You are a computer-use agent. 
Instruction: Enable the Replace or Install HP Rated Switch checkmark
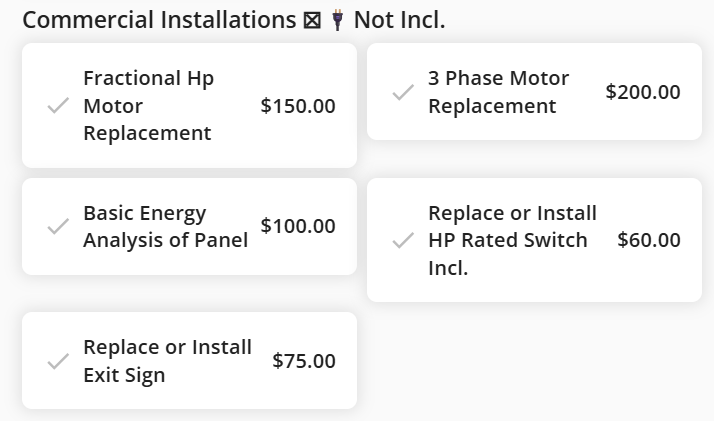point(403,241)
